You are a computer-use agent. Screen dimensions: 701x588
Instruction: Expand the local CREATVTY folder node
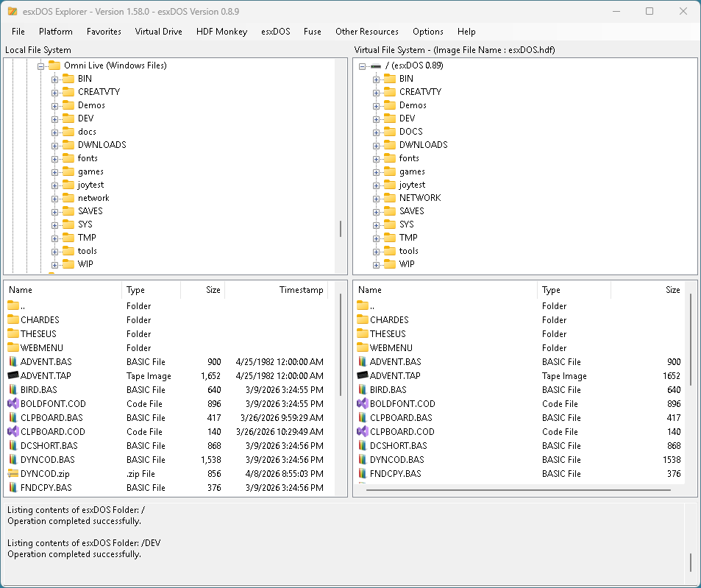(54, 93)
